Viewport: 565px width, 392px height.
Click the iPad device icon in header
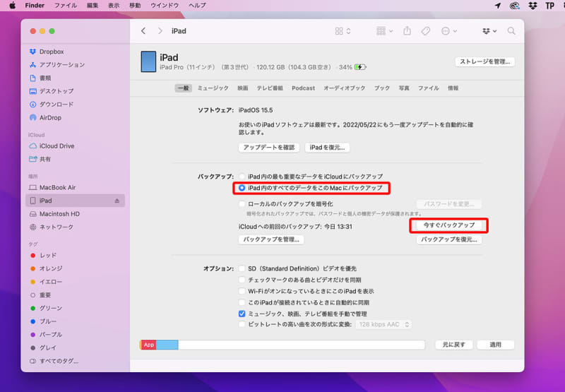point(148,61)
